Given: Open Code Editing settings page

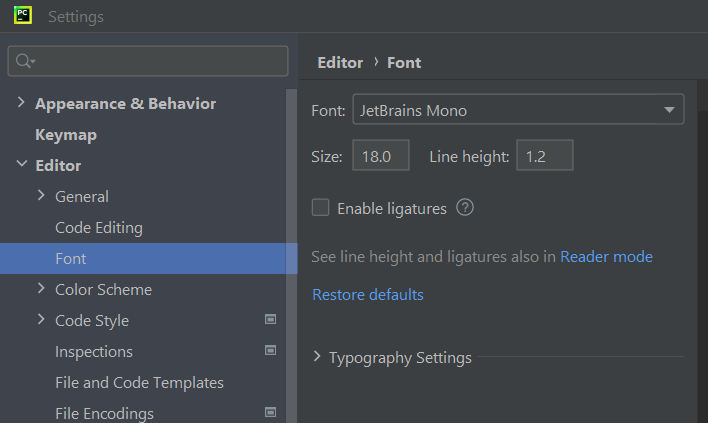Looking at the screenshot, I should tap(99, 228).
